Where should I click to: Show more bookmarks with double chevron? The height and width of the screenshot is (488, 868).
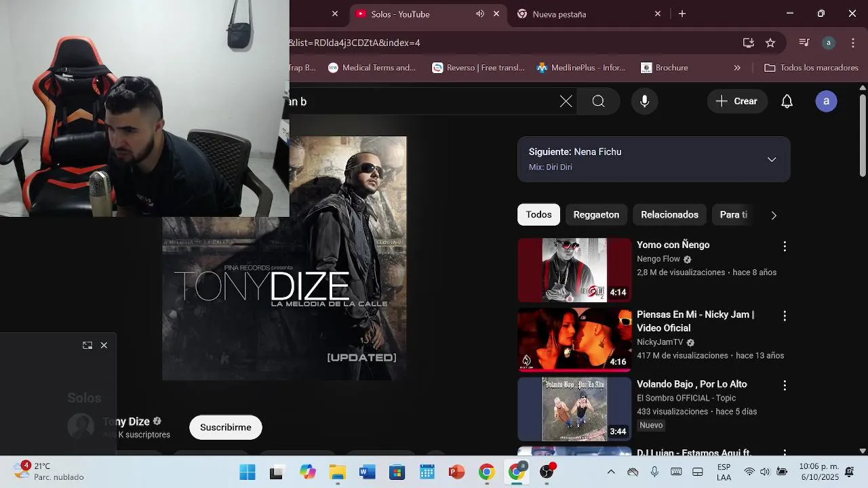737,68
